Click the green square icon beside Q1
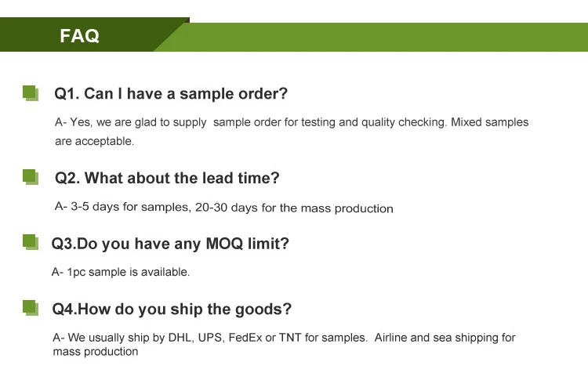 click(31, 93)
